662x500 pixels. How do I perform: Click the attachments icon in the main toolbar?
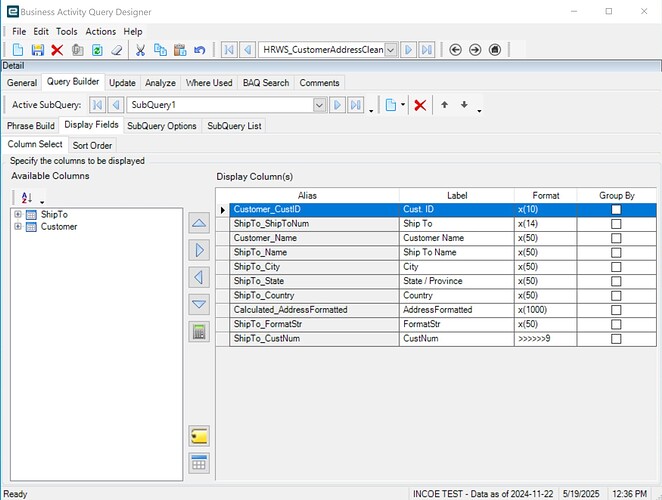click(x=77, y=50)
